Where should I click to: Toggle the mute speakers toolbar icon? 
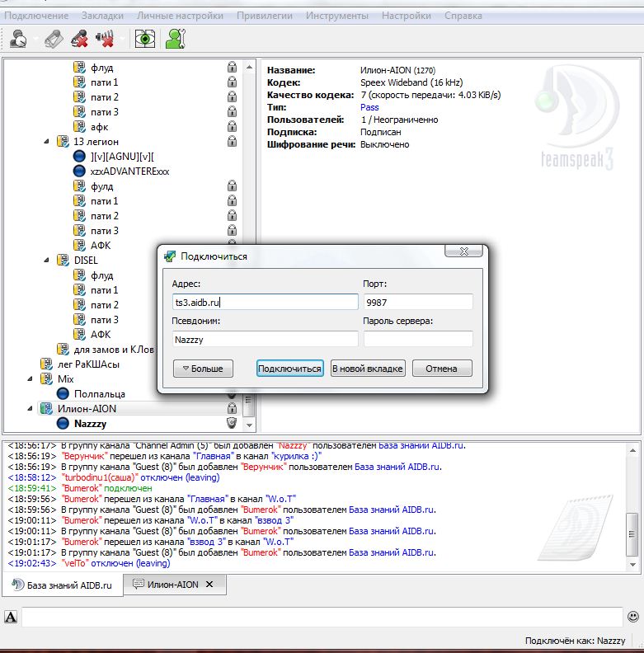(x=105, y=39)
